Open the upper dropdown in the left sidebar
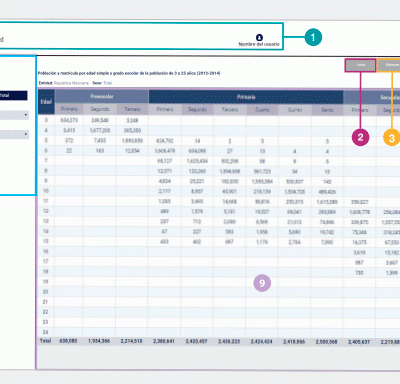 click(14, 115)
